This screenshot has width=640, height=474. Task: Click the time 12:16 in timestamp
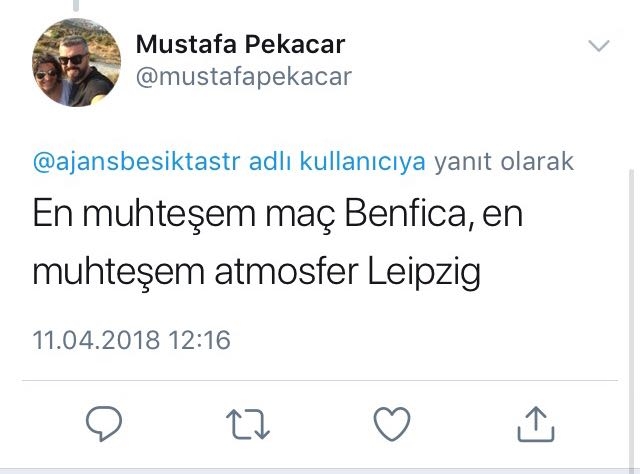(x=199, y=340)
